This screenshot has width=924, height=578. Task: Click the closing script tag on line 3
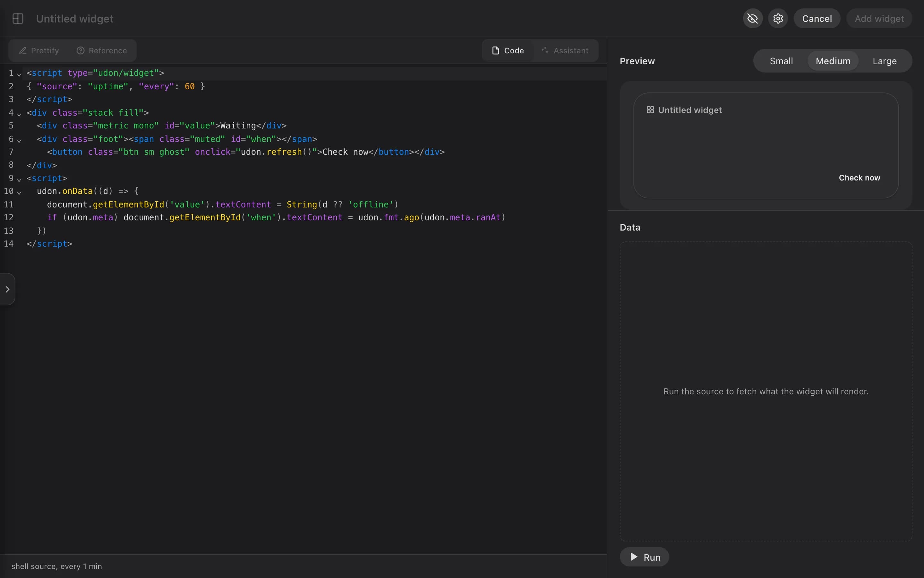coord(49,99)
